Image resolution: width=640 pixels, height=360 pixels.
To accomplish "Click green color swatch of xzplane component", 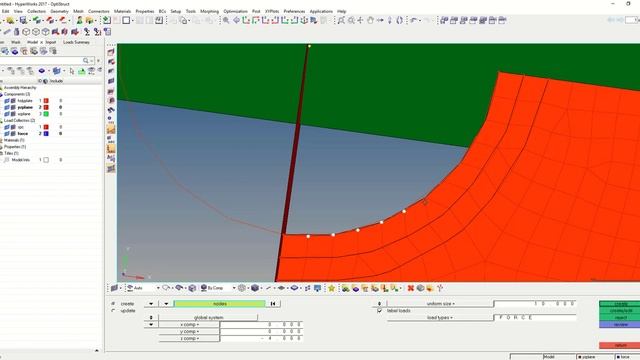I will point(46,114).
